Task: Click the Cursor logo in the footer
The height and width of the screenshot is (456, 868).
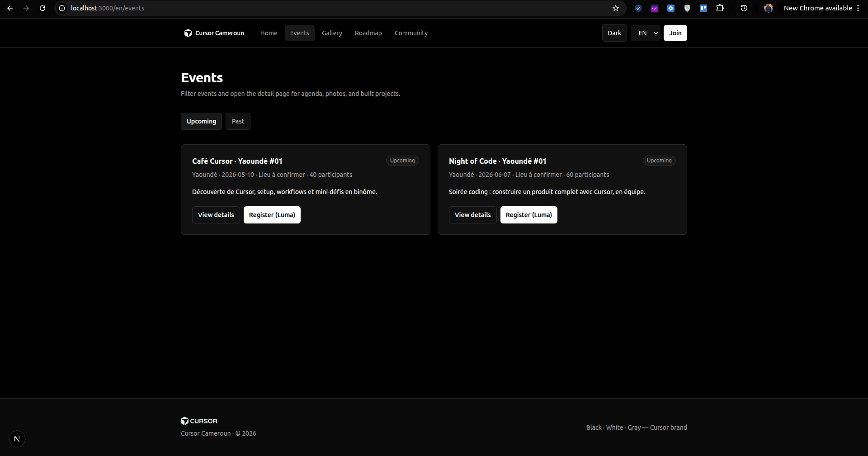Action: coord(199,421)
